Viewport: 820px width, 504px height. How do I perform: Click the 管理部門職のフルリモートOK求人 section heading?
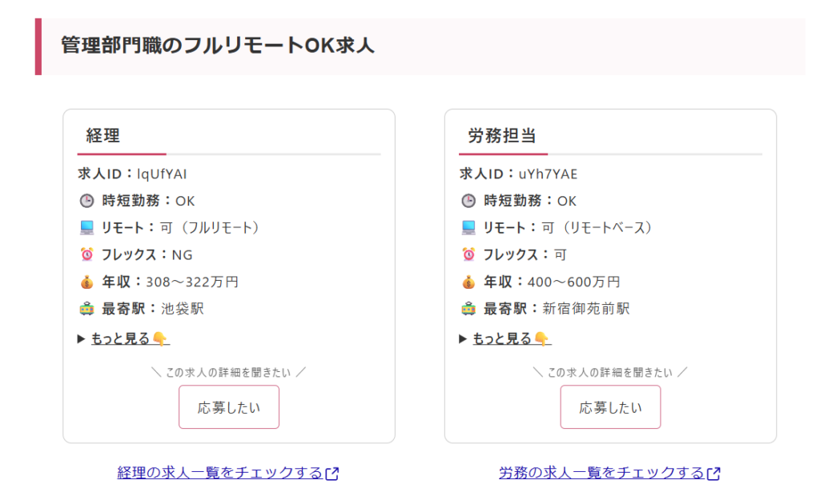(x=218, y=46)
